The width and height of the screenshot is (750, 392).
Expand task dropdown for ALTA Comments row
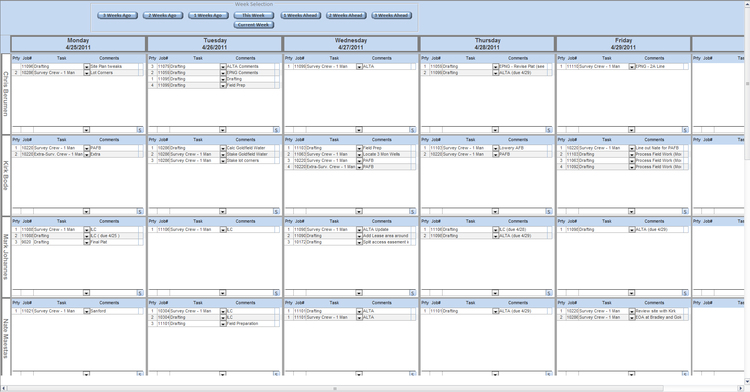click(x=223, y=67)
